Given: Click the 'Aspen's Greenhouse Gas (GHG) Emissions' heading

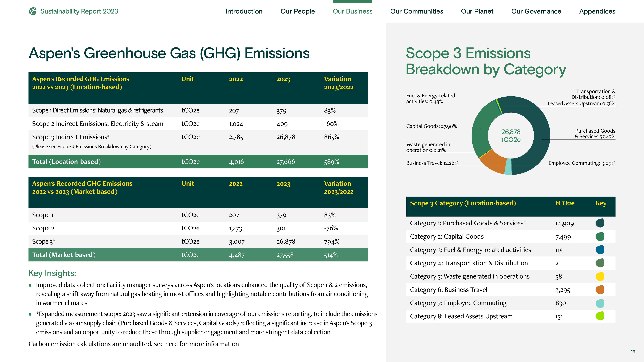Looking at the screenshot, I should (169, 53).
